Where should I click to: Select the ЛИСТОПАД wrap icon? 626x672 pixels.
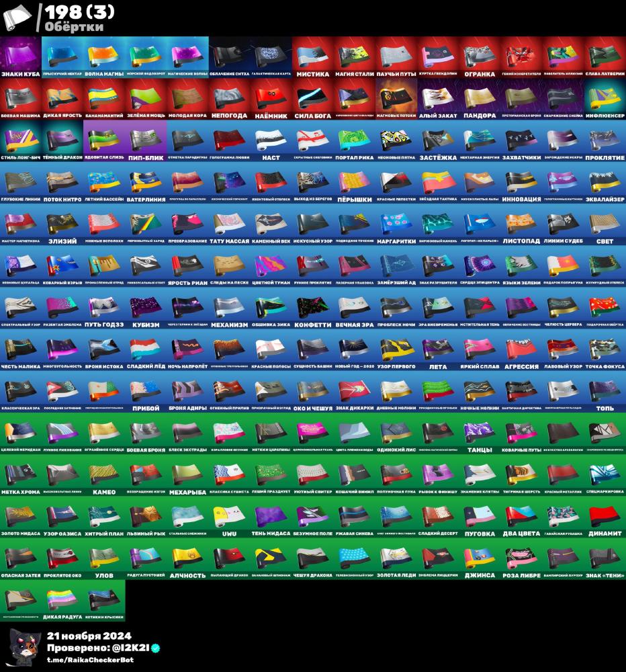pyautogui.click(x=521, y=220)
